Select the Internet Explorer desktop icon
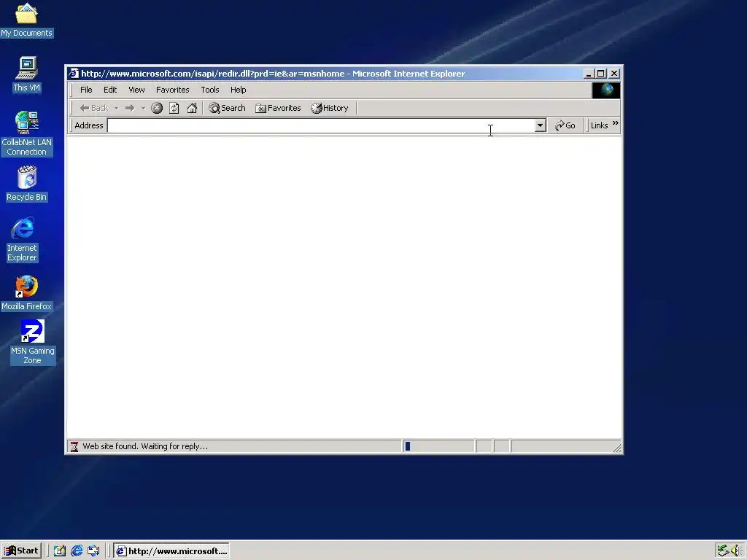The height and width of the screenshot is (560, 747). [22, 239]
